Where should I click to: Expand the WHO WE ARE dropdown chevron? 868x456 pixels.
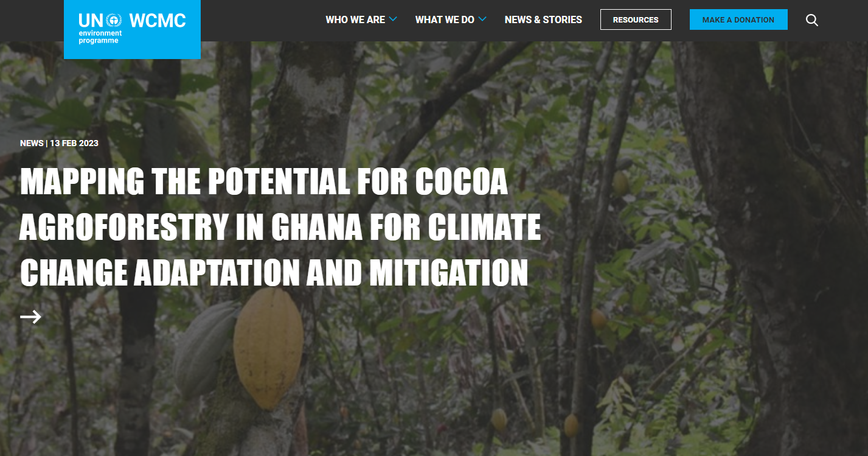(394, 19)
